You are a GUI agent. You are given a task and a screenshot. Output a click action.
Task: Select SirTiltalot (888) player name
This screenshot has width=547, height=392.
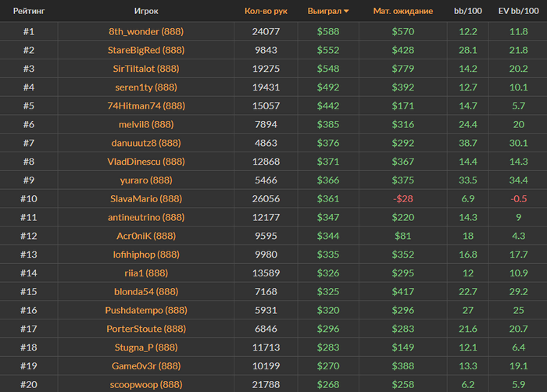145,69
